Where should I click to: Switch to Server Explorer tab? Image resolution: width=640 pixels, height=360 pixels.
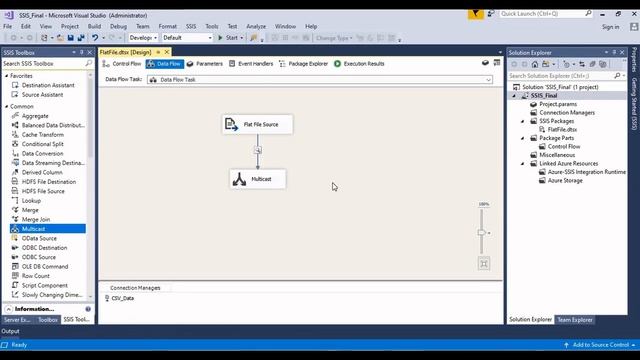pyautogui.click(x=17, y=320)
